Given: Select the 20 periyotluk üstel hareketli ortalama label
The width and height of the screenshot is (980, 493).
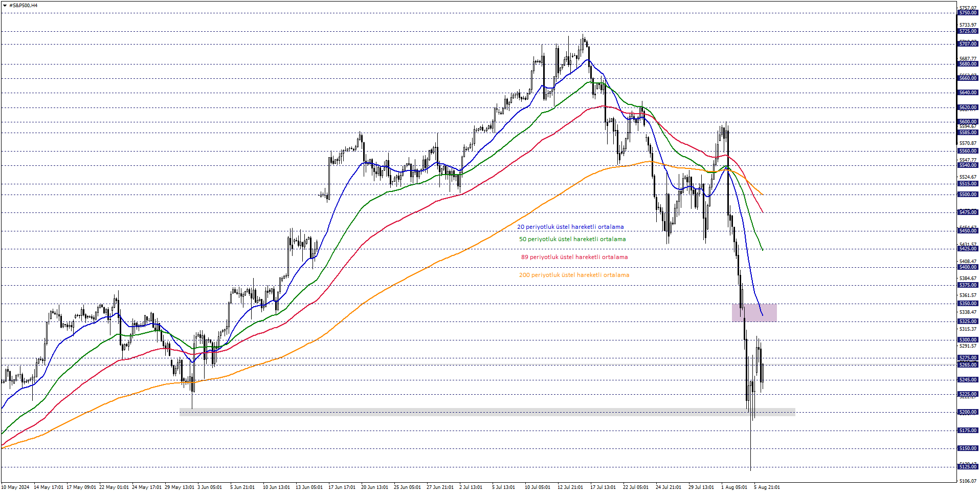Looking at the screenshot, I should pos(570,227).
